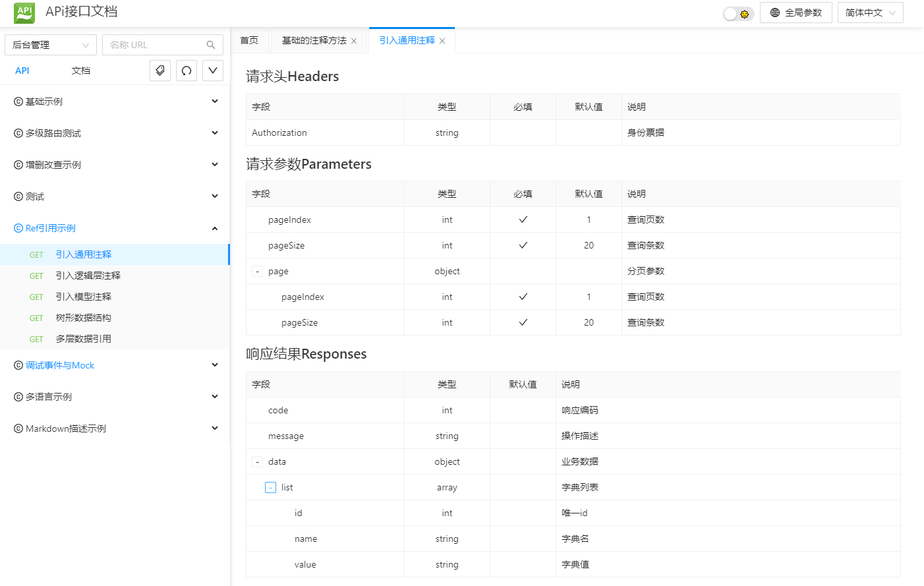The image size is (924, 586).
Task: Open the 简体中文 language dropdown
Action: coord(870,13)
